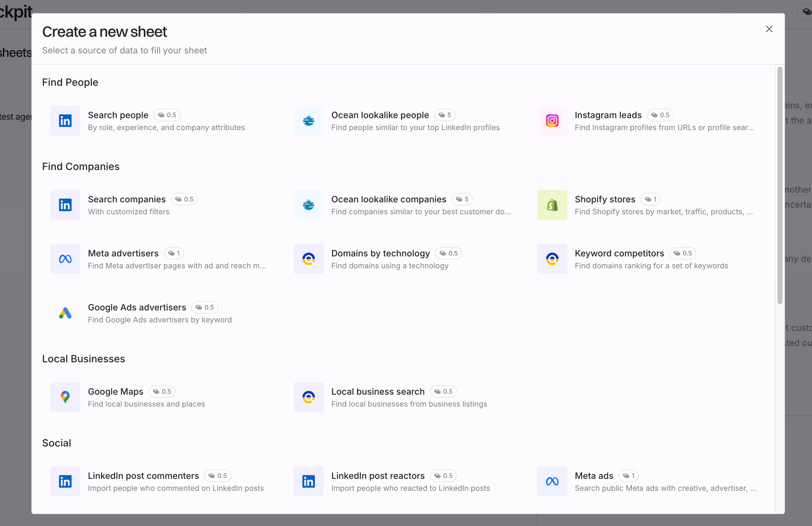Close the Create a new sheet dialog

(769, 29)
